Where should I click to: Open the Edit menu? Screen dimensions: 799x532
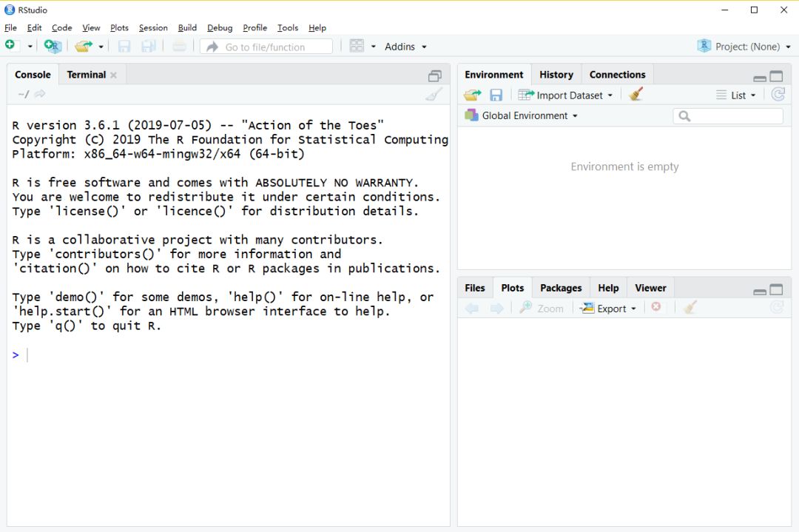point(34,27)
